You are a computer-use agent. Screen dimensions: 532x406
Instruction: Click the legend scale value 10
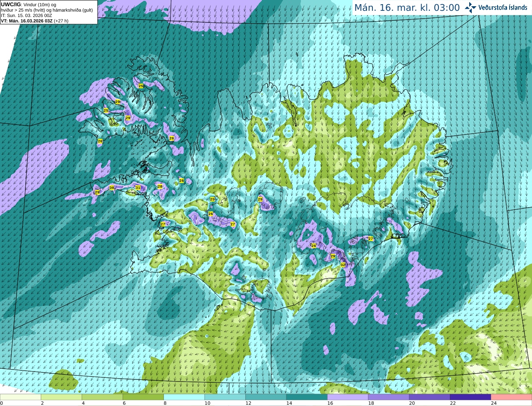[x=207, y=403]
